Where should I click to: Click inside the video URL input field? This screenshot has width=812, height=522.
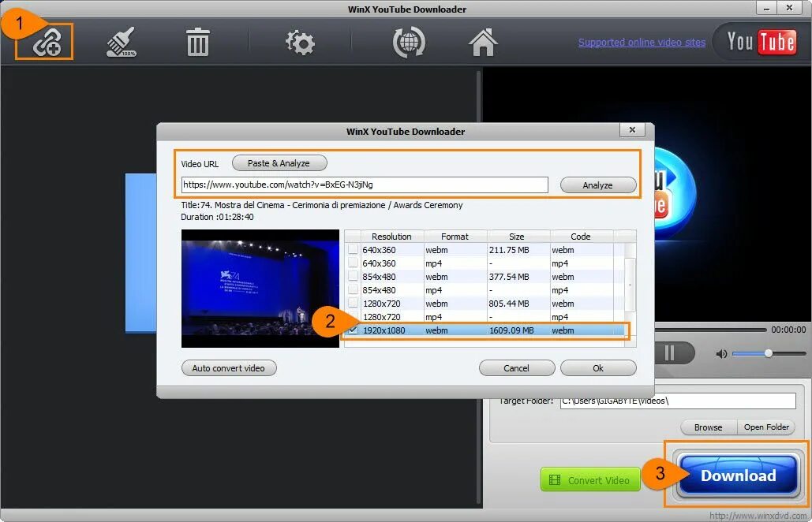(365, 185)
